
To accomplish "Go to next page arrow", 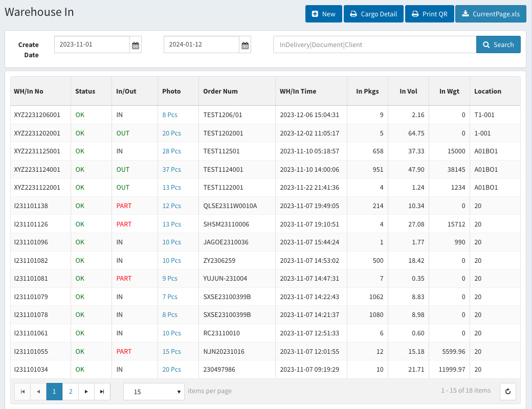I will pyautogui.click(x=86, y=392).
